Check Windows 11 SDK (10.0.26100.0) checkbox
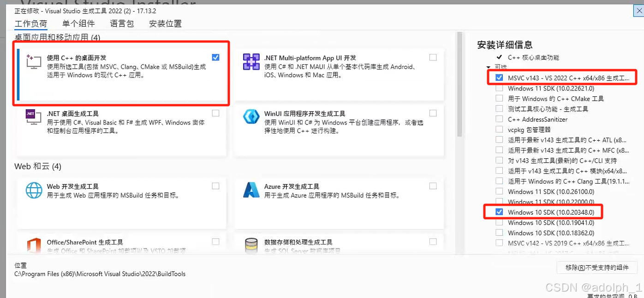 [x=499, y=191]
